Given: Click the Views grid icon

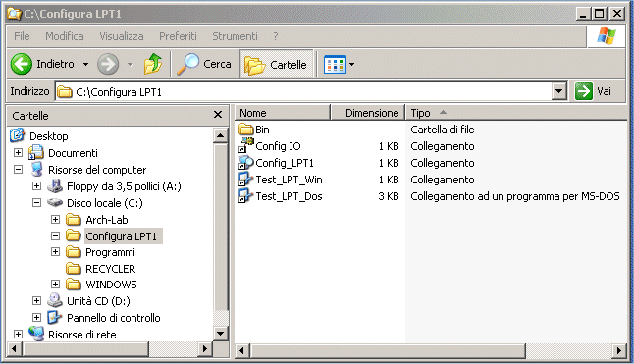Looking at the screenshot, I should (x=335, y=64).
